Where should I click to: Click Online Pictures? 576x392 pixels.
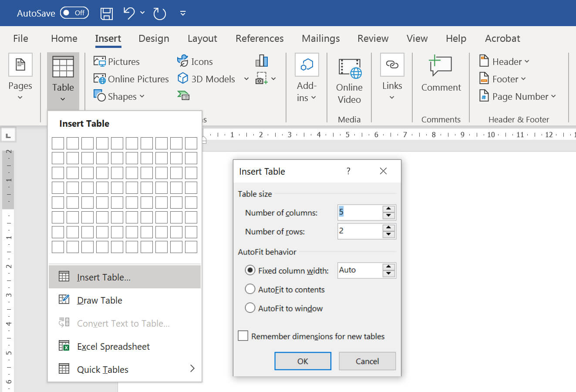(131, 79)
